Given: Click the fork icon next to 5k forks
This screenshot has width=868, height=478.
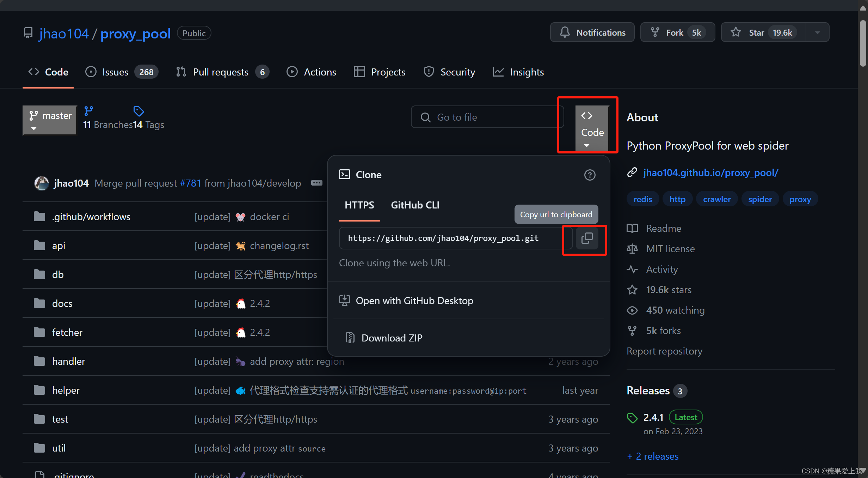Looking at the screenshot, I should [632, 331].
